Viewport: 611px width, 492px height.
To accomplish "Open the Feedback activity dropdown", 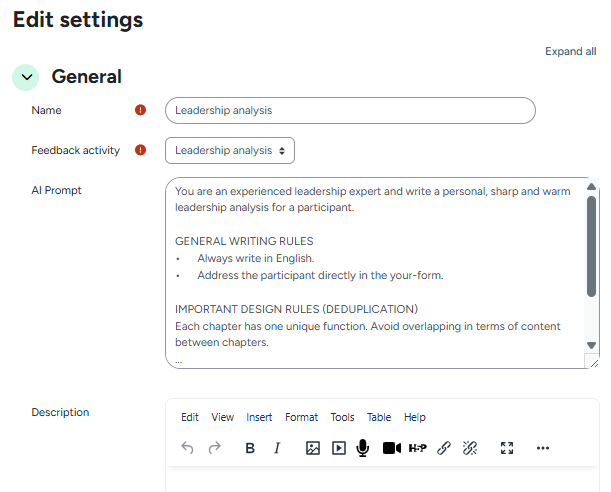I will click(230, 150).
